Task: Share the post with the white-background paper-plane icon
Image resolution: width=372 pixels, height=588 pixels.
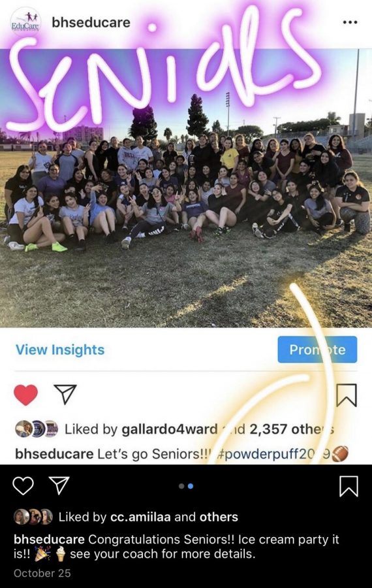Action: (x=65, y=394)
